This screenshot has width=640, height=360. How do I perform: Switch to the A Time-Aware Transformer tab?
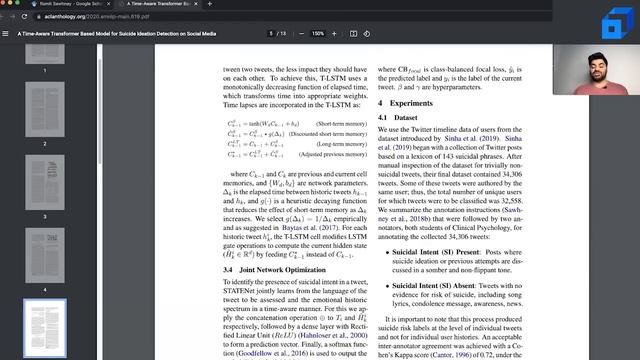coord(159,4)
